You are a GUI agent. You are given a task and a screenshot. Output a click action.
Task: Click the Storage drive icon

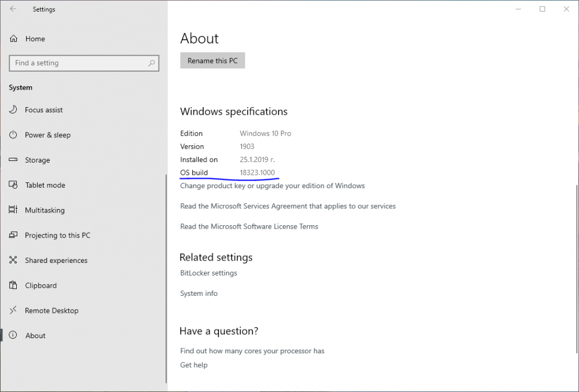coord(13,160)
